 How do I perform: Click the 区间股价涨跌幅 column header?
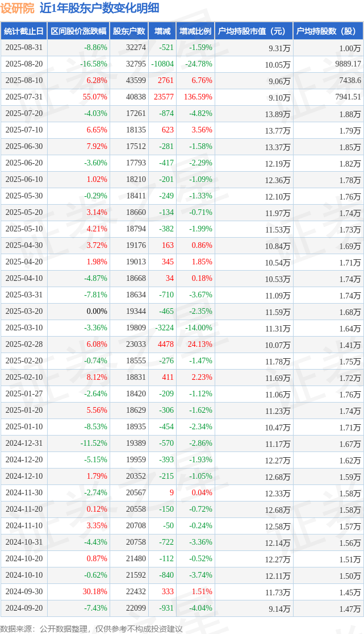pyautogui.click(x=78, y=31)
